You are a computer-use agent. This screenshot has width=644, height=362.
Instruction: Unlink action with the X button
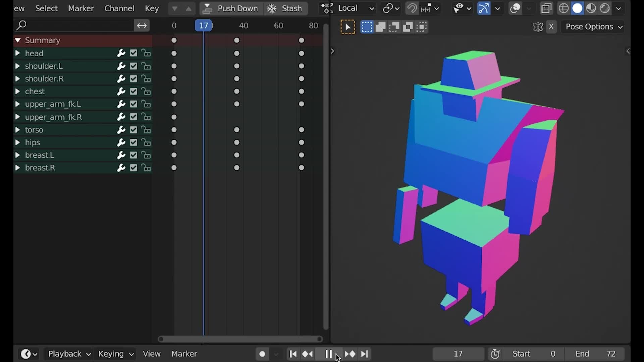coord(552,27)
